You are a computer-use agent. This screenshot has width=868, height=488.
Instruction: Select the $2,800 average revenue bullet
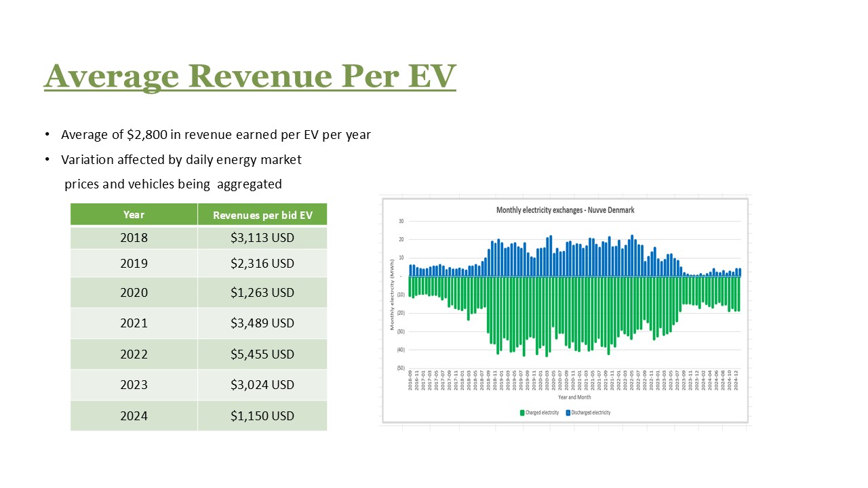(x=216, y=135)
